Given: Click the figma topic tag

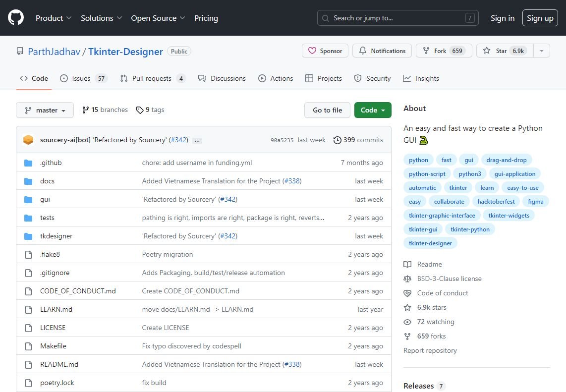Looking at the screenshot, I should click(x=536, y=201).
